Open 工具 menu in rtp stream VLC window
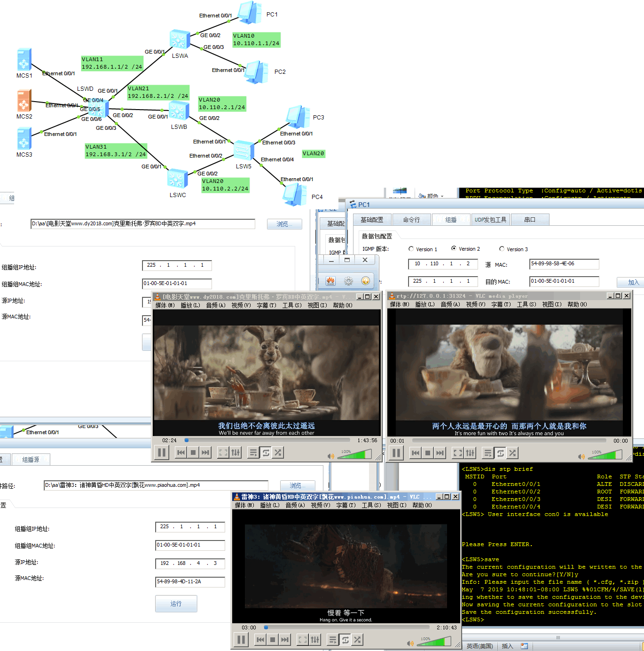644x651 pixels. point(526,304)
